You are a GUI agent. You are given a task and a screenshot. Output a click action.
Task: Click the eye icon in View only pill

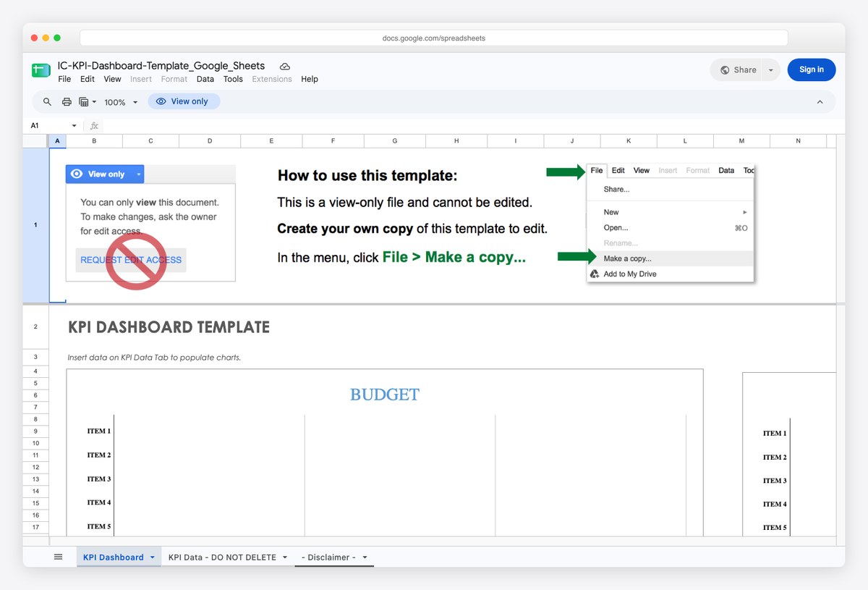click(161, 101)
